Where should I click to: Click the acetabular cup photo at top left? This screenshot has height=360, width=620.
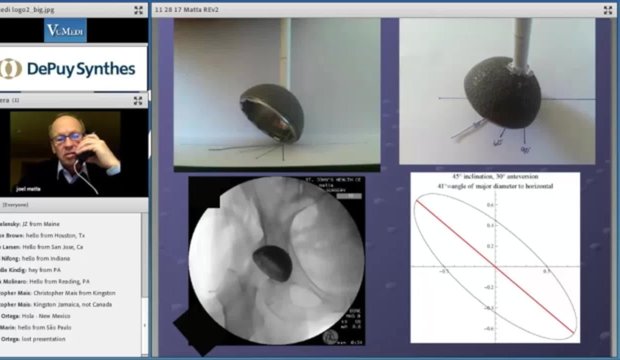click(277, 95)
